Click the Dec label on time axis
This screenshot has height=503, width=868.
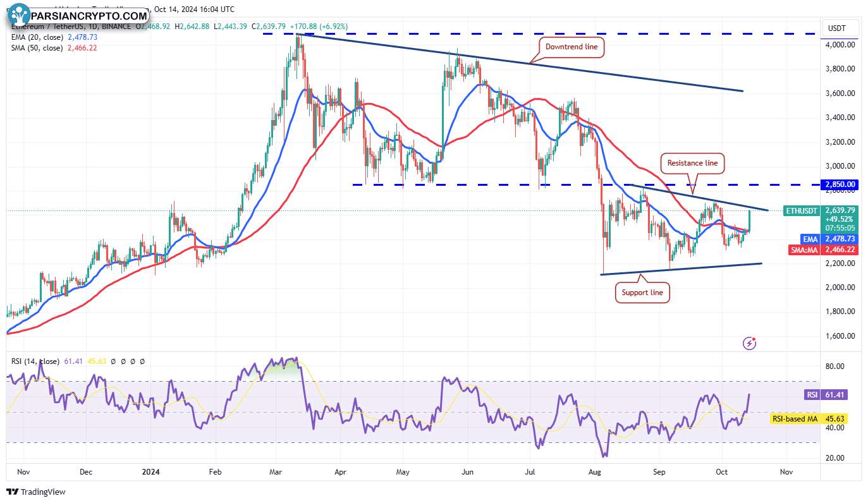87,472
